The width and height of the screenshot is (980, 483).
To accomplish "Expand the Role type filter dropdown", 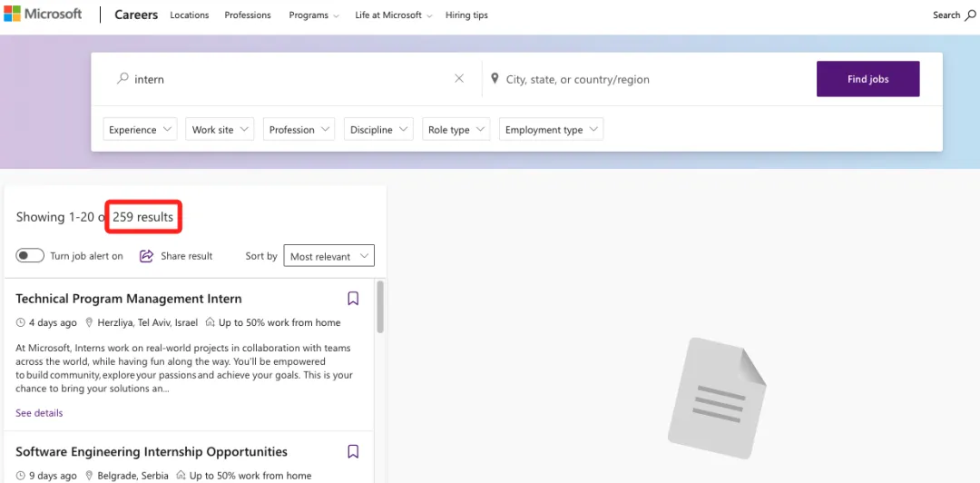I will point(456,130).
